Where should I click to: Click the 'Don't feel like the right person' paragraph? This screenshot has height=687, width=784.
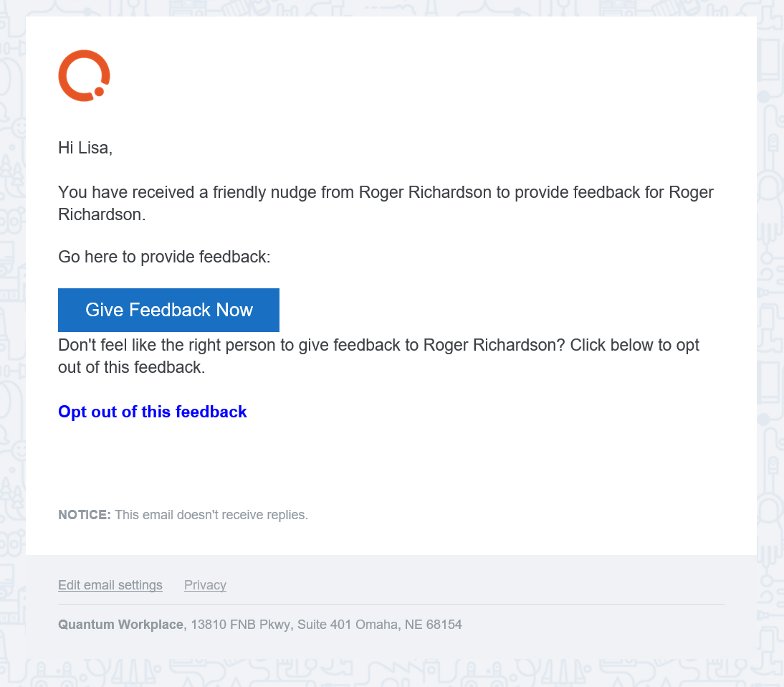click(x=378, y=356)
